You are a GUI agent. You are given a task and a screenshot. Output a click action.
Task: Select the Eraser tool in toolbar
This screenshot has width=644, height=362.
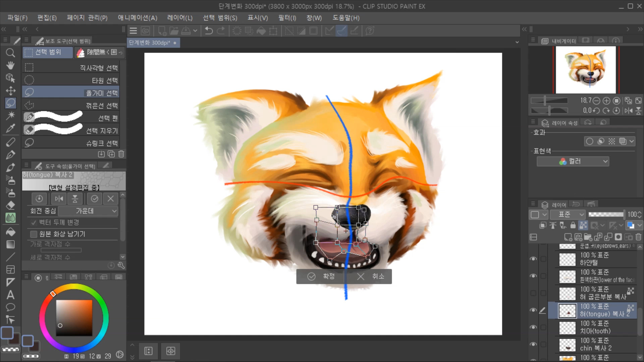pos(10,205)
